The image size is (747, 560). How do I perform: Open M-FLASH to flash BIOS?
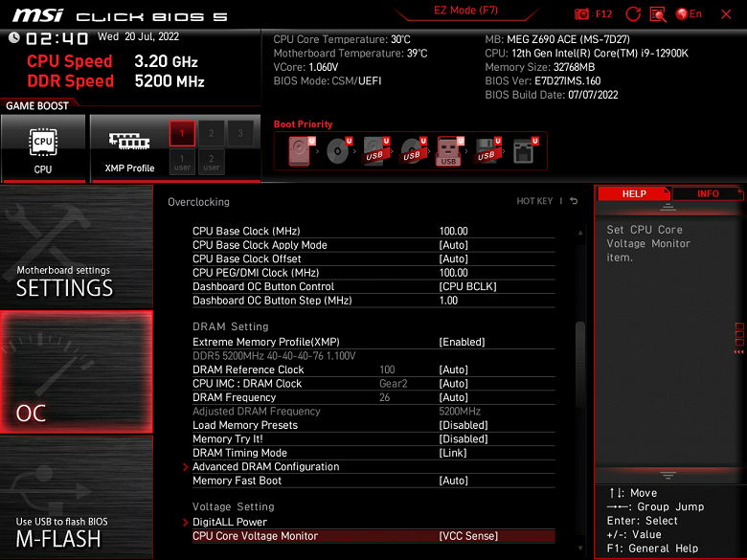coord(77,497)
